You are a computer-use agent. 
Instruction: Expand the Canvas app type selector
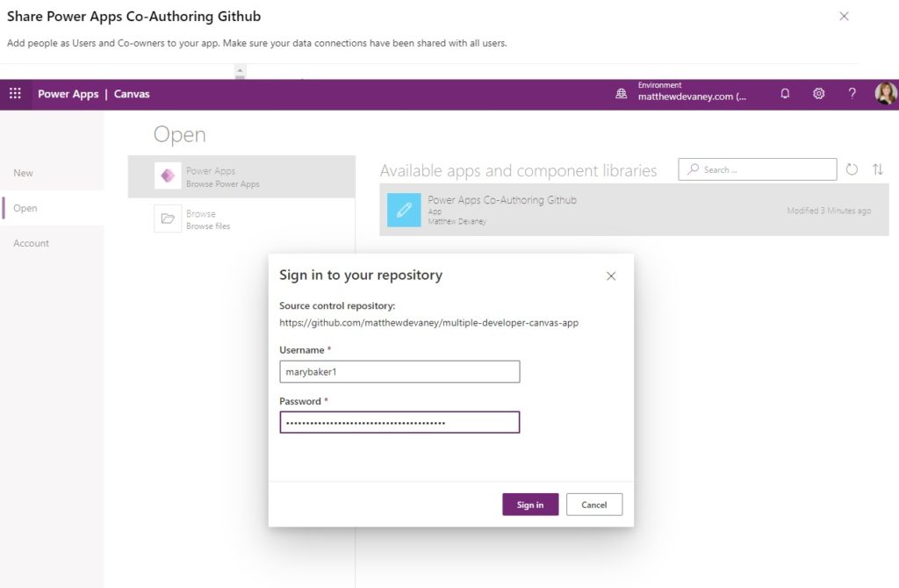coord(133,94)
